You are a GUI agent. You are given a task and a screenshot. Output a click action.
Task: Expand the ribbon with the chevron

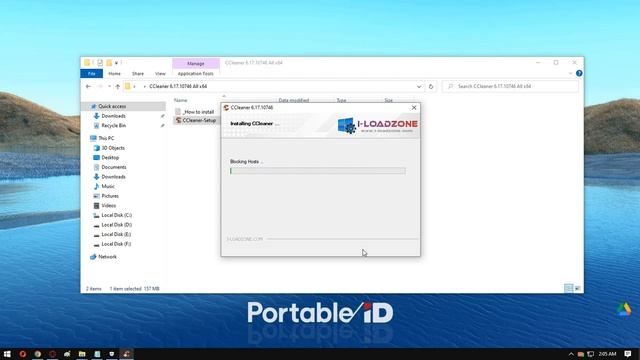pos(570,73)
